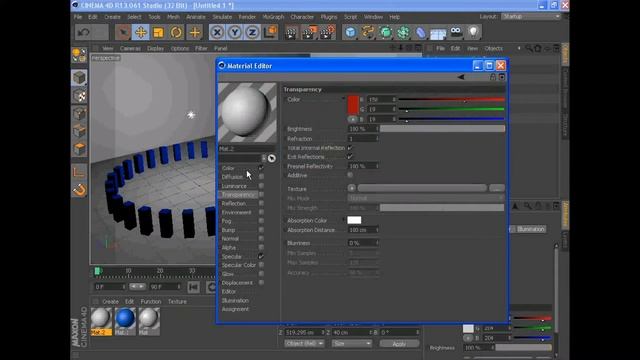640x360 pixels.
Task: Click the back arrow in Material Editor
Action: point(461,77)
